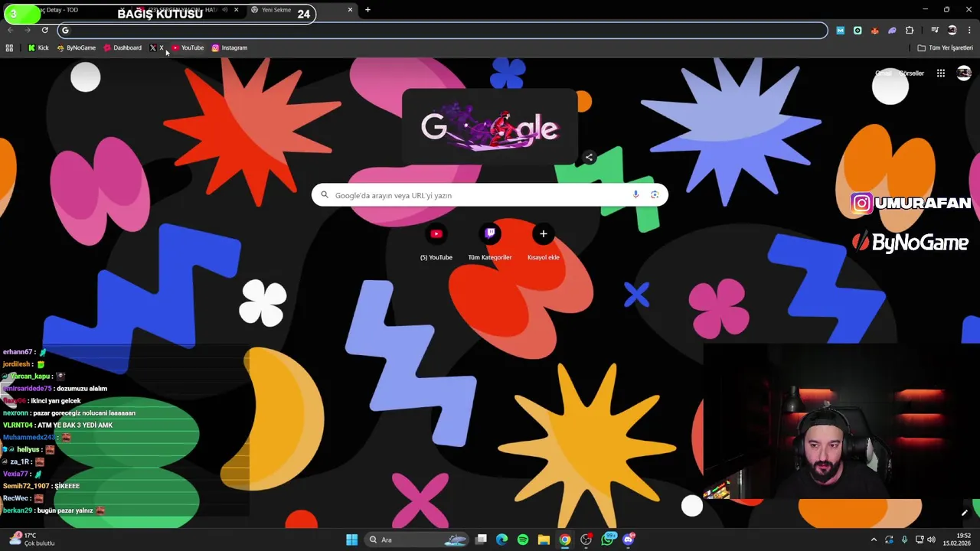The height and width of the screenshot is (551, 980).
Task: Open the volume tray icon
Action: 931,540
